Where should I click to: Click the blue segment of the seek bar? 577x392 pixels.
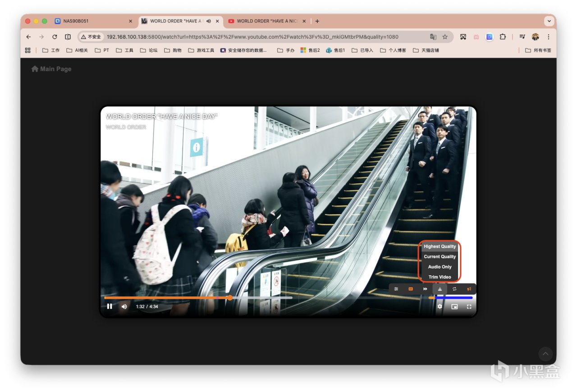[x=454, y=298]
